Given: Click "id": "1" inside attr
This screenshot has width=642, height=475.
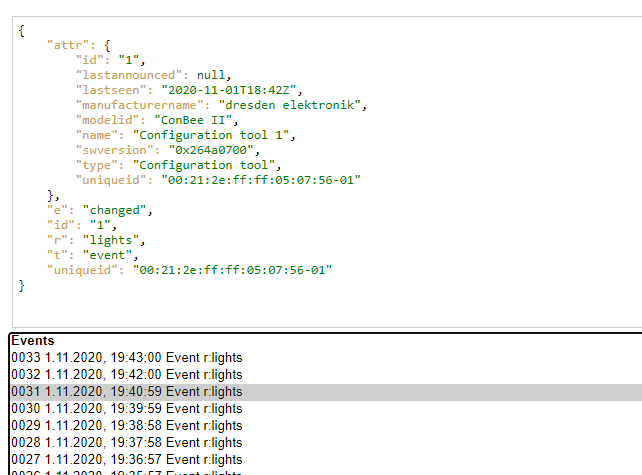Looking at the screenshot, I should (x=111, y=60).
